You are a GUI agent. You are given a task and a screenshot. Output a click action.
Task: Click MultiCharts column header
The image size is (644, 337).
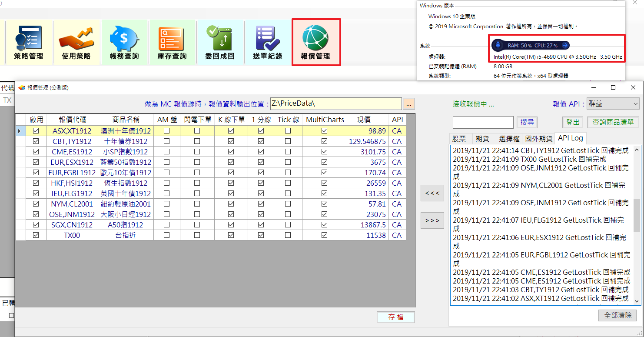pyautogui.click(x=325, y=120)
